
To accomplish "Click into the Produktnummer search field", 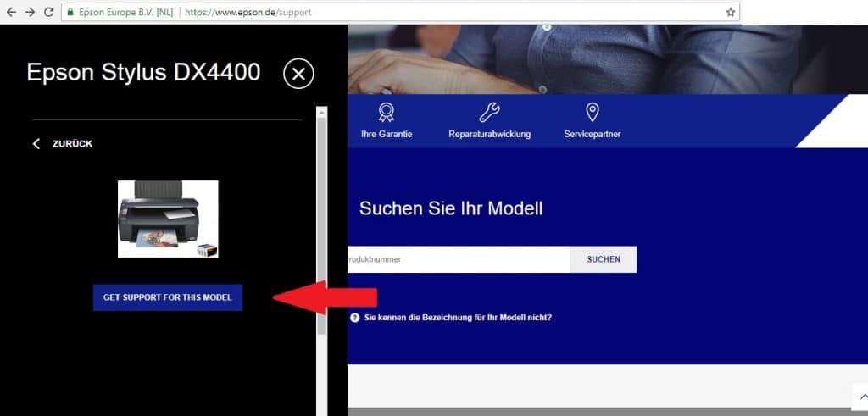I will click(459, 259).
